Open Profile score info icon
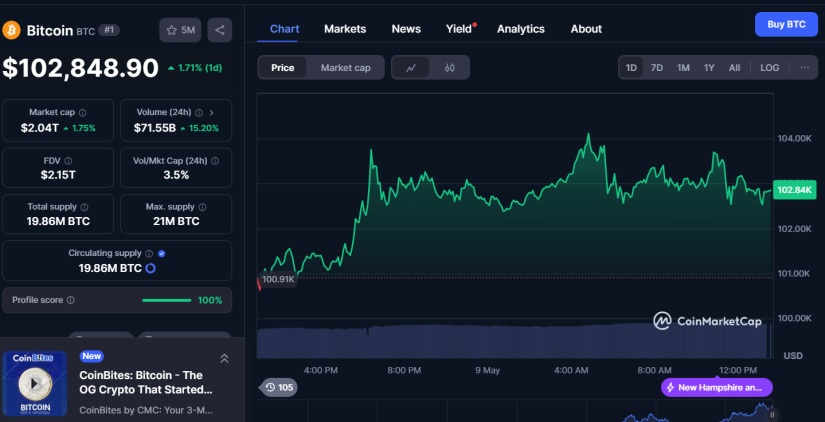825x422 pixels. point(71,300)
